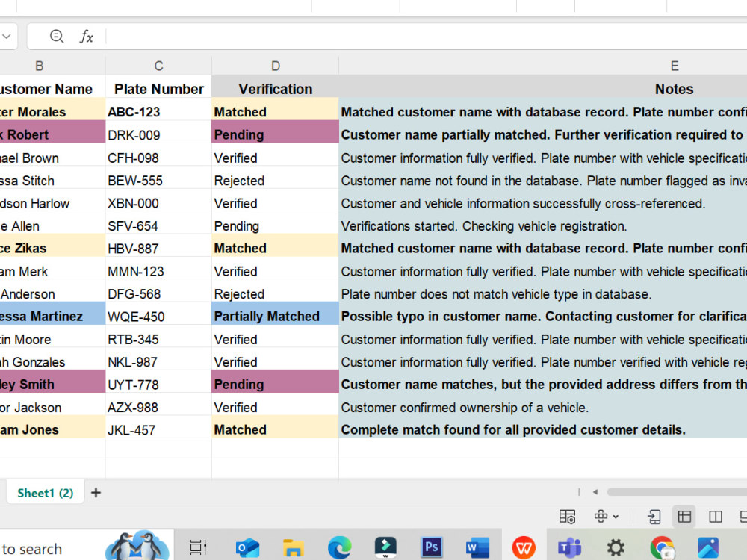This screenshot has height=560, width=747.
Task: Click inside the formula bar input
Action: click(427, 36)
